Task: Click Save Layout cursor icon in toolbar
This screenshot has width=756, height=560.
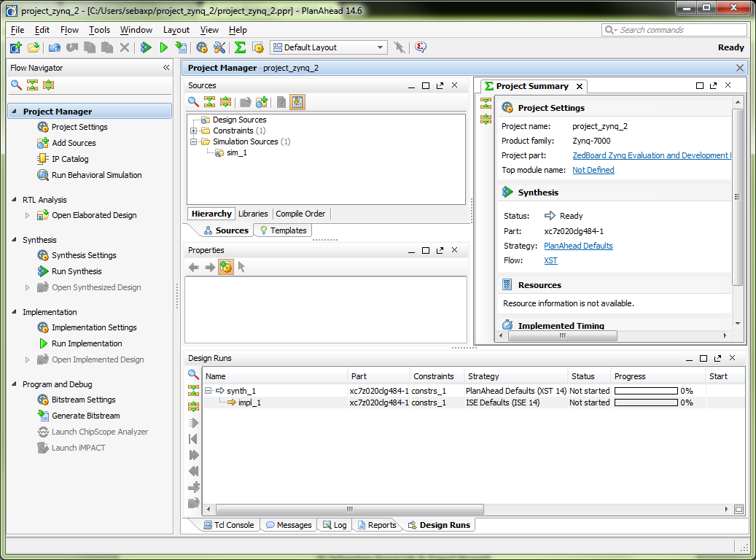Action: [400, 47]
